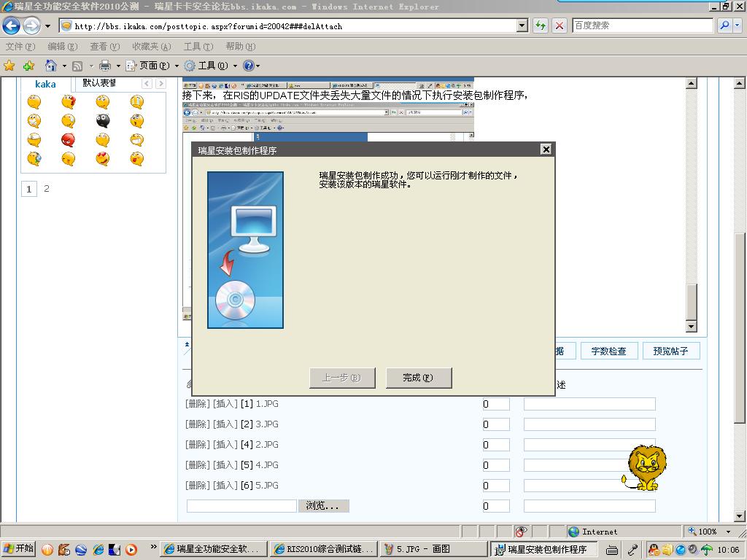Open the 帮助(H) menu

pyautogui.click(x=241, y=47)
